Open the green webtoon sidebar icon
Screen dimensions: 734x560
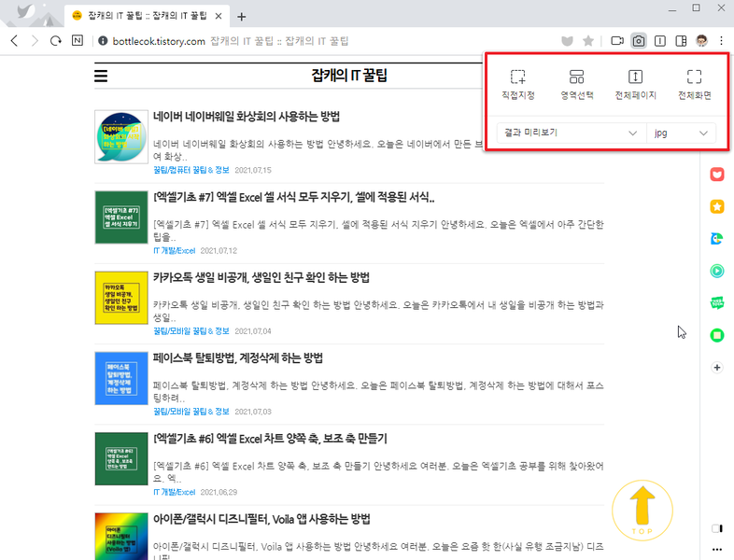(716, 302)
